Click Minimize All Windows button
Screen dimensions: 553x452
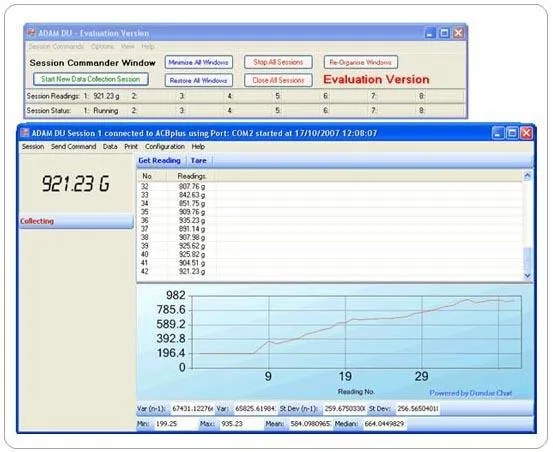(199, 62)
